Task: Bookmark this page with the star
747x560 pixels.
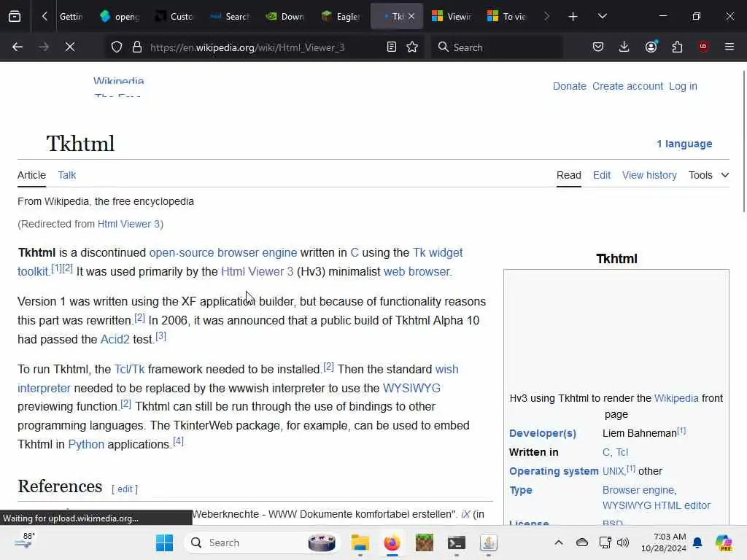Action: pyautogui.click(x=412, y=47)
